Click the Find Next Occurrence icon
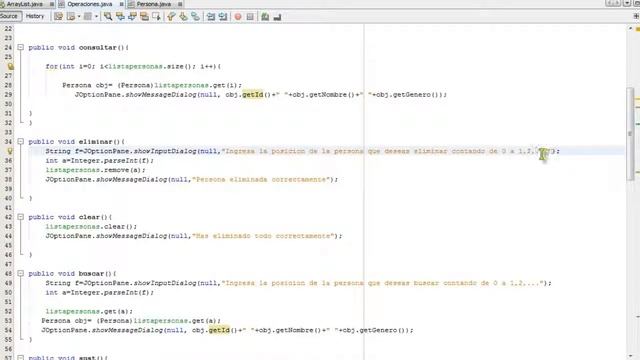The width and height of the screenshot is (640, 360). (x=132, y=17)
